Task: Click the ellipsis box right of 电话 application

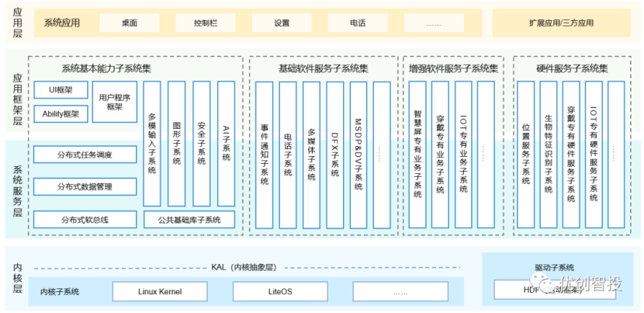Action: (x=435, y=23)
